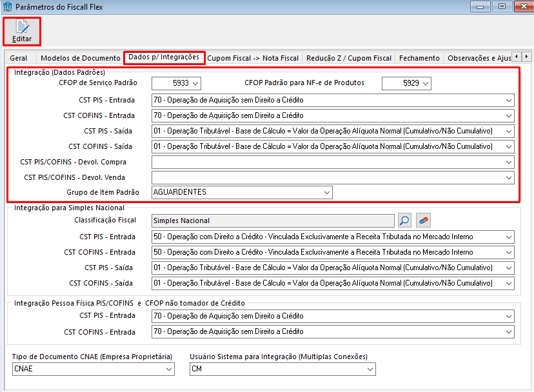Click the 'Integração Pessoa Física PIS/COFINS' group title
534x392 pixels.
130,303
